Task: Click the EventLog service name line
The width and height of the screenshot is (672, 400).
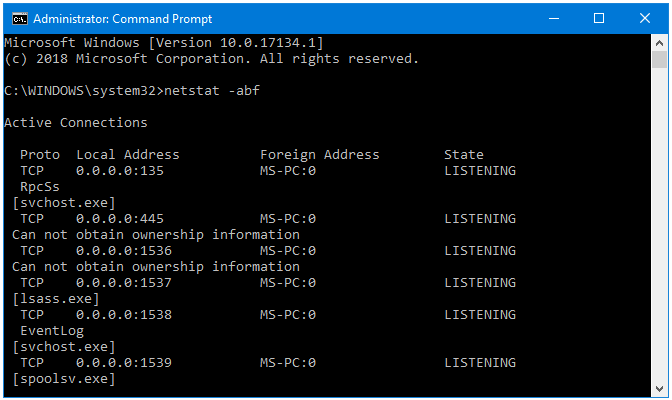Action: pos(52,331)
